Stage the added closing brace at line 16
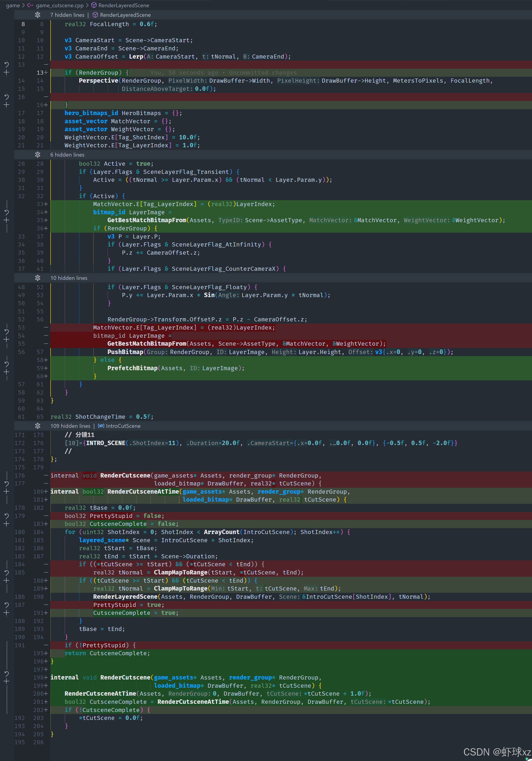Screen dimensions: 532x761 coord(6,105)
